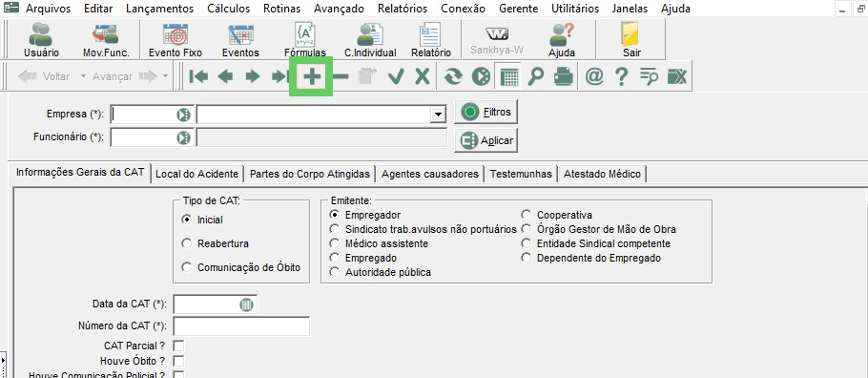Screen dimensions: 868x378
Task: Select Empregado as emitente
Action: (334, 258)
